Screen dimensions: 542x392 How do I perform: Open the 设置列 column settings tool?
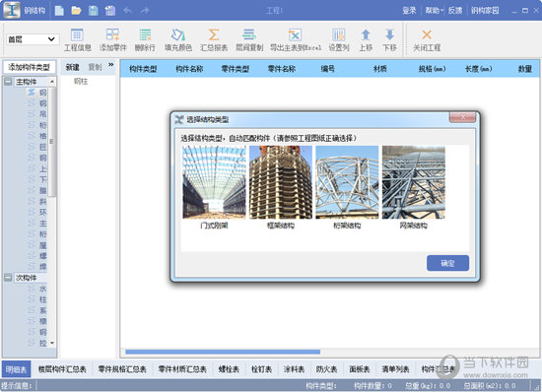pyautogui.click(x=339, y=40)
